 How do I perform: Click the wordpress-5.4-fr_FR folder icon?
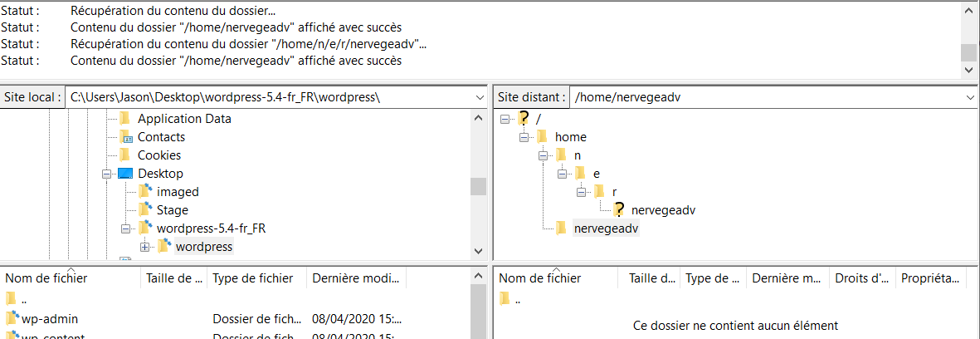point(144,228)
